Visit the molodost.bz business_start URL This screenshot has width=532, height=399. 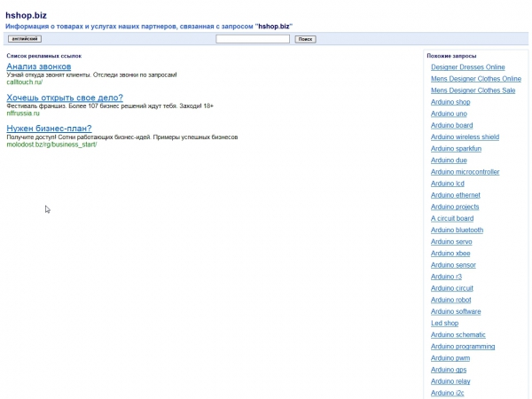[51, 145]
